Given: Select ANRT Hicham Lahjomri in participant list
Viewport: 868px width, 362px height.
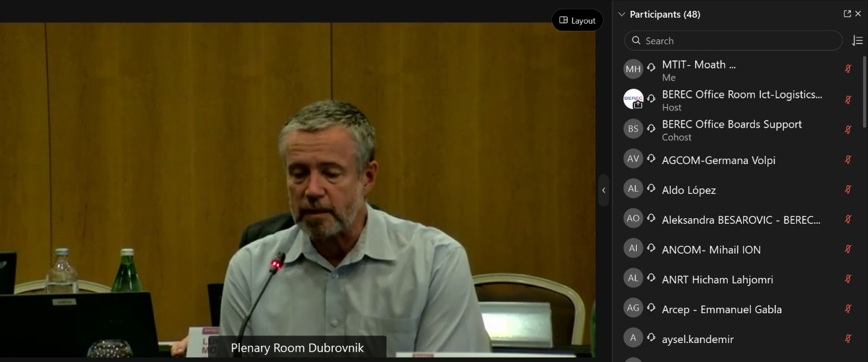Looking at the screenshot, I should click(x=717, y=279).
